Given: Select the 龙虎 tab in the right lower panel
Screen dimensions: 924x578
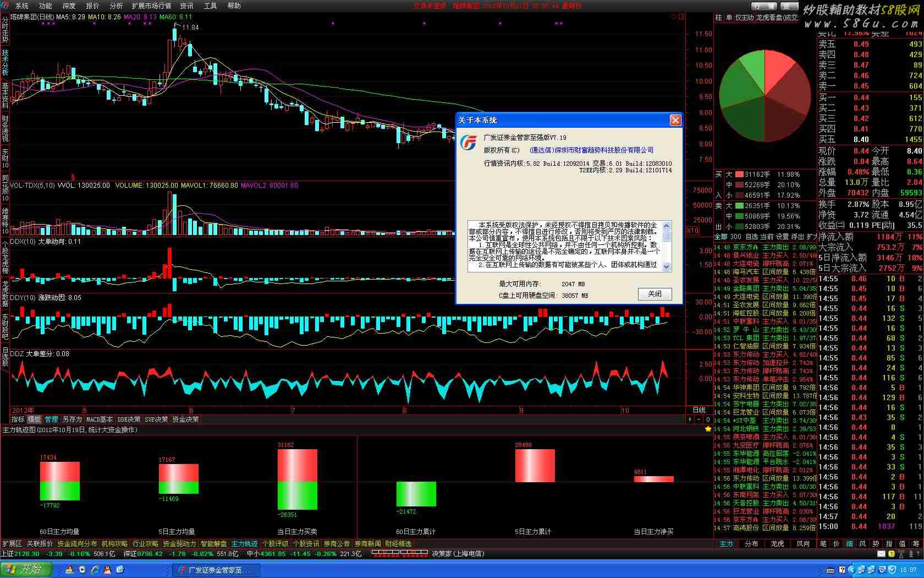Looking at the screenshot, I should [x=777, y=544].
